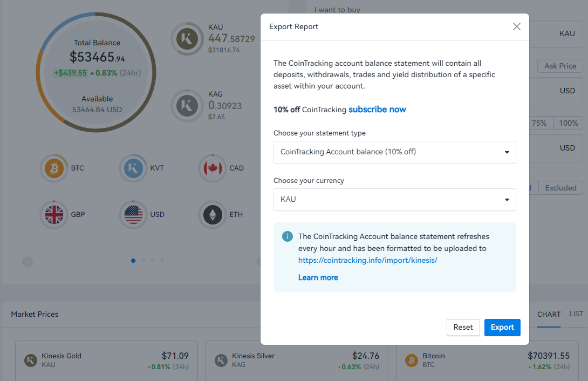Screen dimensions: 588x381
Task: Select the CAD Canadian flag icon
Action: 213,168
